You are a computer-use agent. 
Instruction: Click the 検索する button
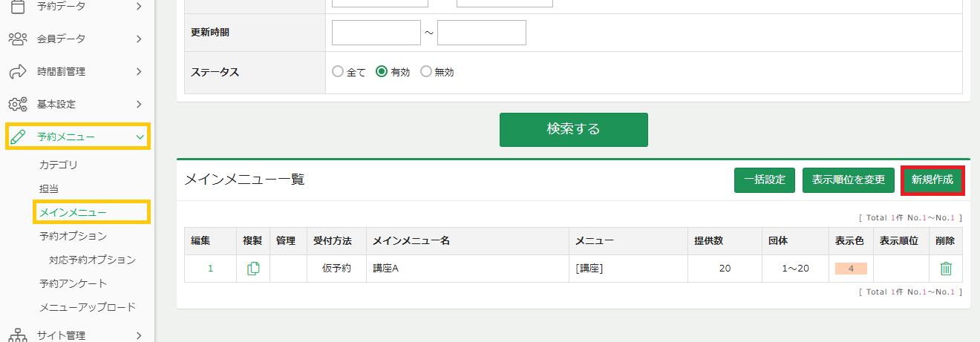coord(573,129)
